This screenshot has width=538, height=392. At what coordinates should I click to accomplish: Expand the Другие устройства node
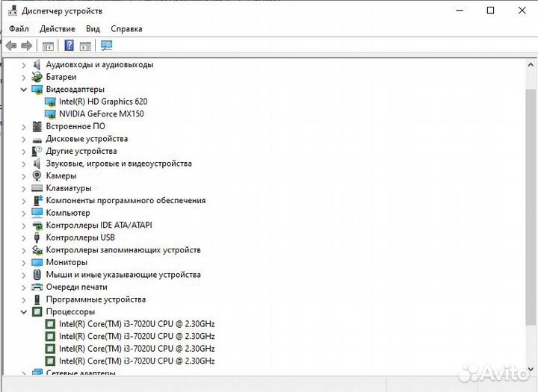[x=24, y=152]
